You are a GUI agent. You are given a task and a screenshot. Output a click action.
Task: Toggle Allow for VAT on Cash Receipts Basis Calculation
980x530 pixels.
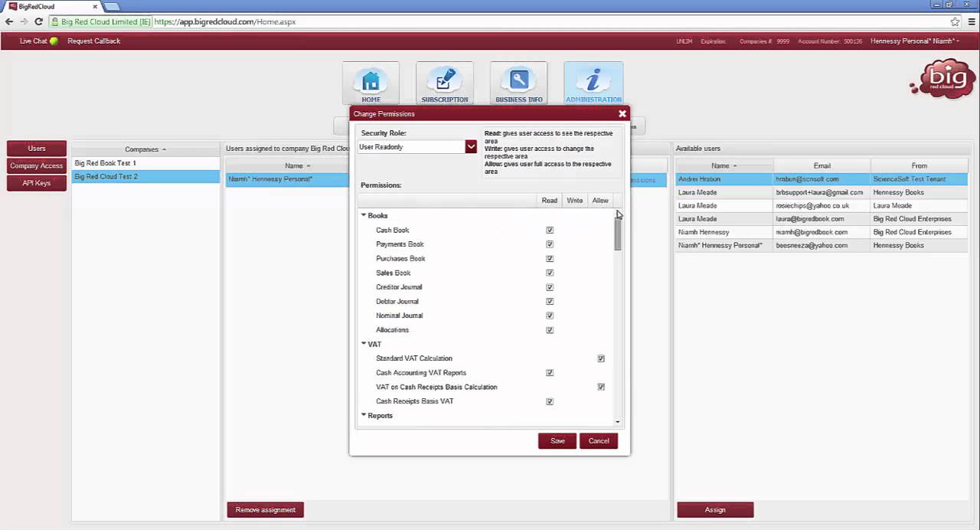click(x=600, y=387)
